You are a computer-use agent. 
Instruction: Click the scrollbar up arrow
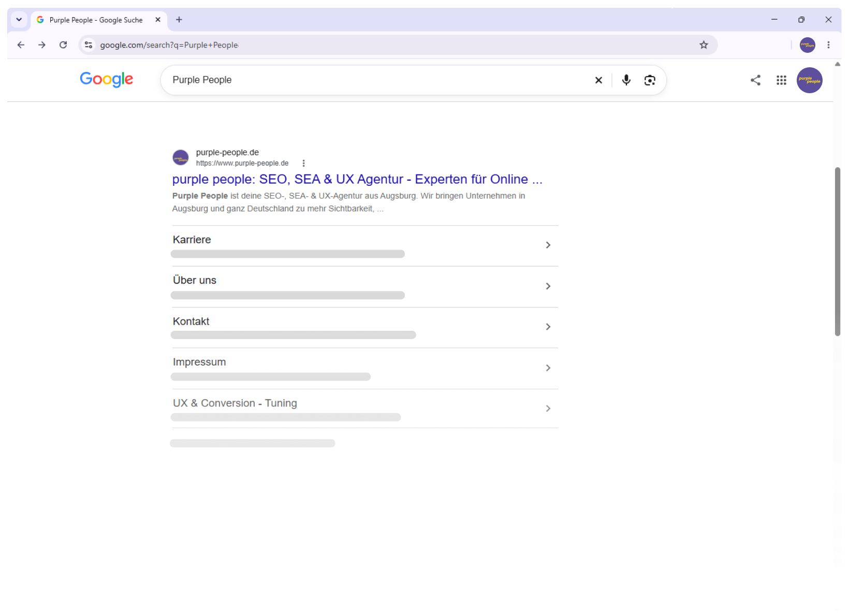tap(838, 64)
